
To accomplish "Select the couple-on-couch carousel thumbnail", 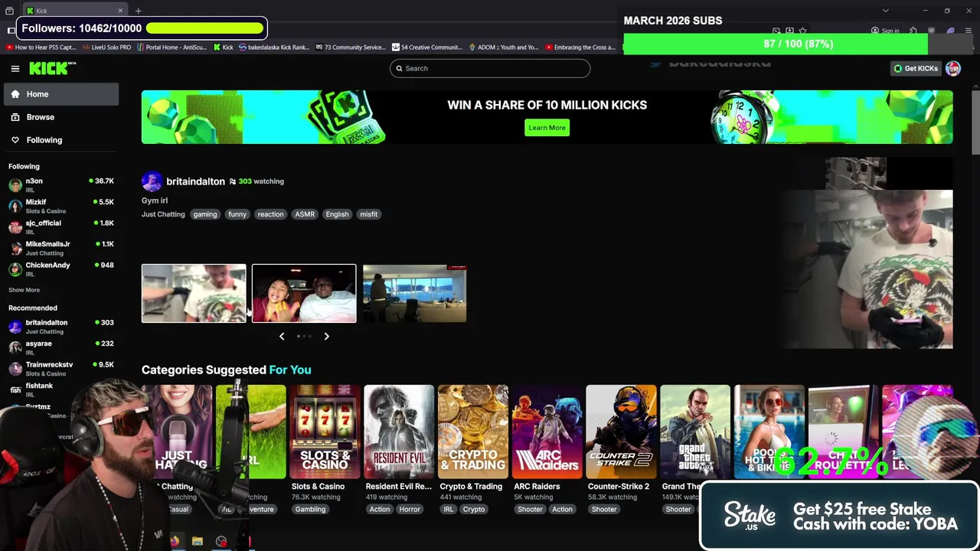I will click(304, 294).
